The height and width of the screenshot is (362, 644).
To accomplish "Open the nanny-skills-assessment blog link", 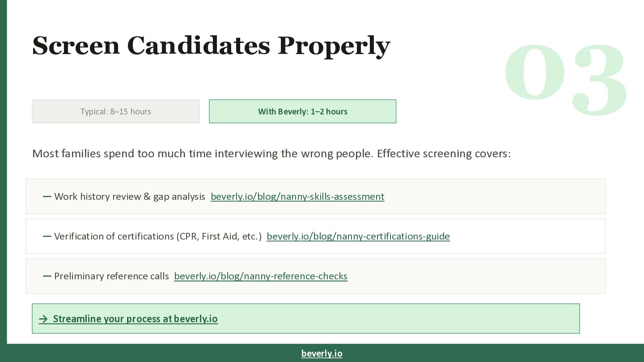I will [x=297, y=197].
